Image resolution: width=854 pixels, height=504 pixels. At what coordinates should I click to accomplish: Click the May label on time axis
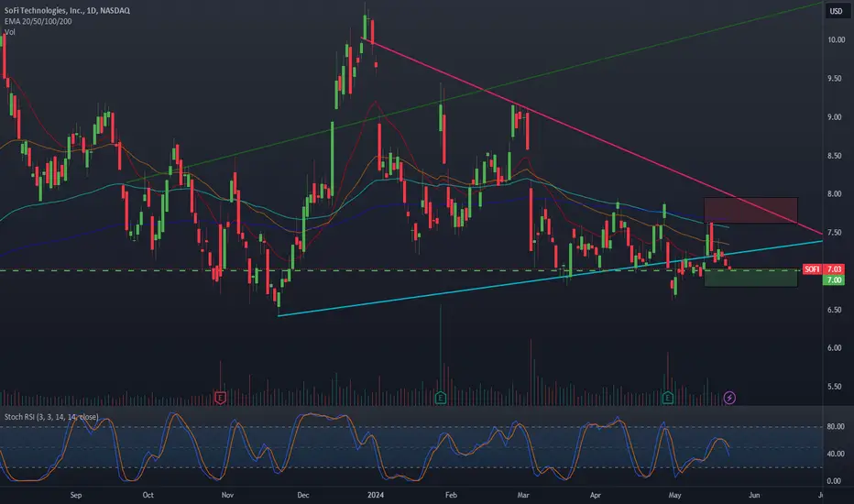tap(674, 495)
